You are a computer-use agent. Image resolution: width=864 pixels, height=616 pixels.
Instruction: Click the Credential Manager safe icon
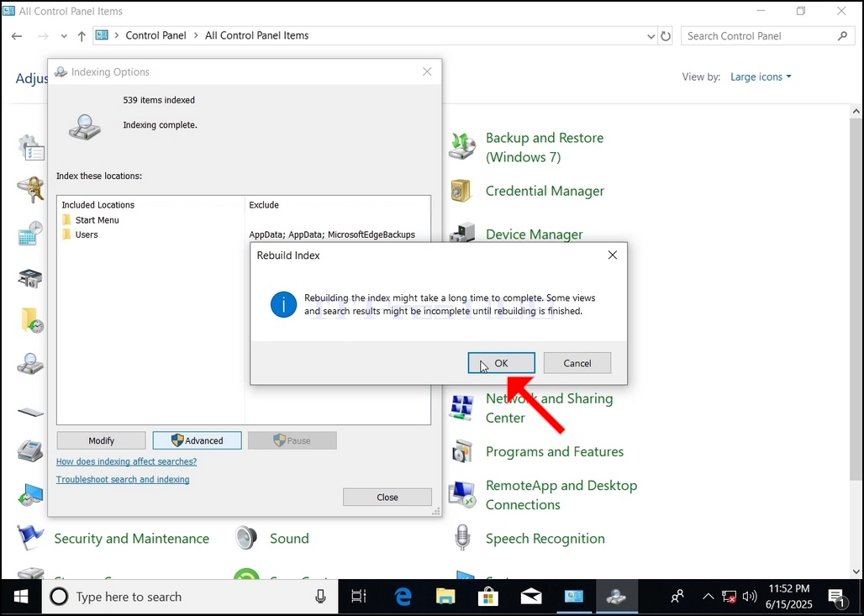pos(461,191)
